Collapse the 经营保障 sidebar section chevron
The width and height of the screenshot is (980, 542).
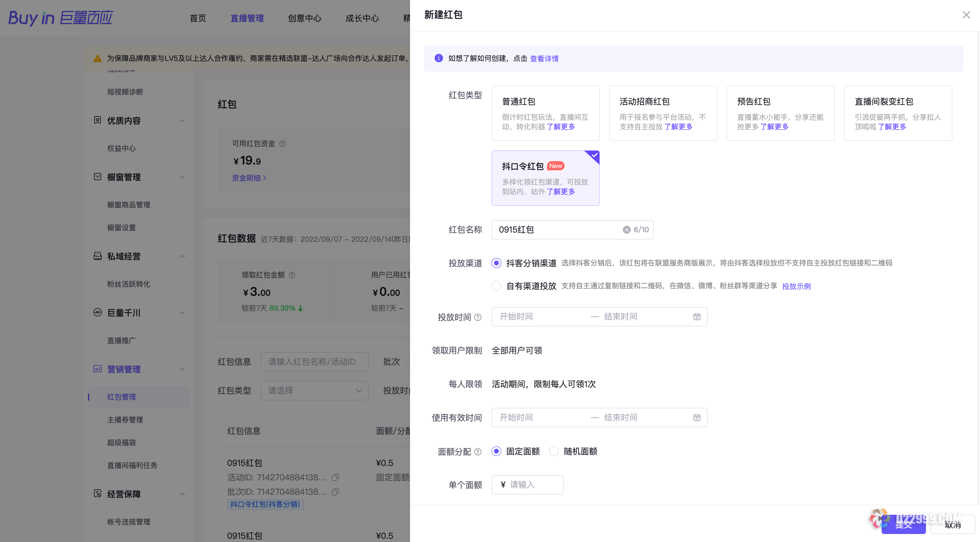(182, 494)
